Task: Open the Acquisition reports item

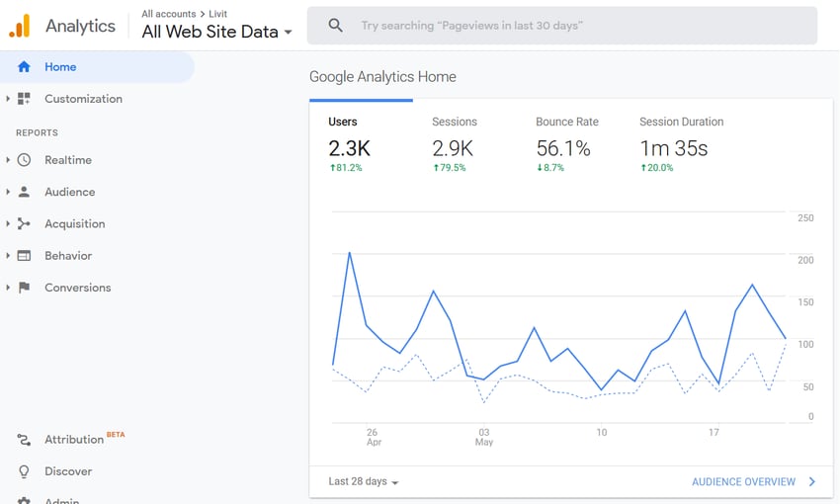Action: coord(74,223)
